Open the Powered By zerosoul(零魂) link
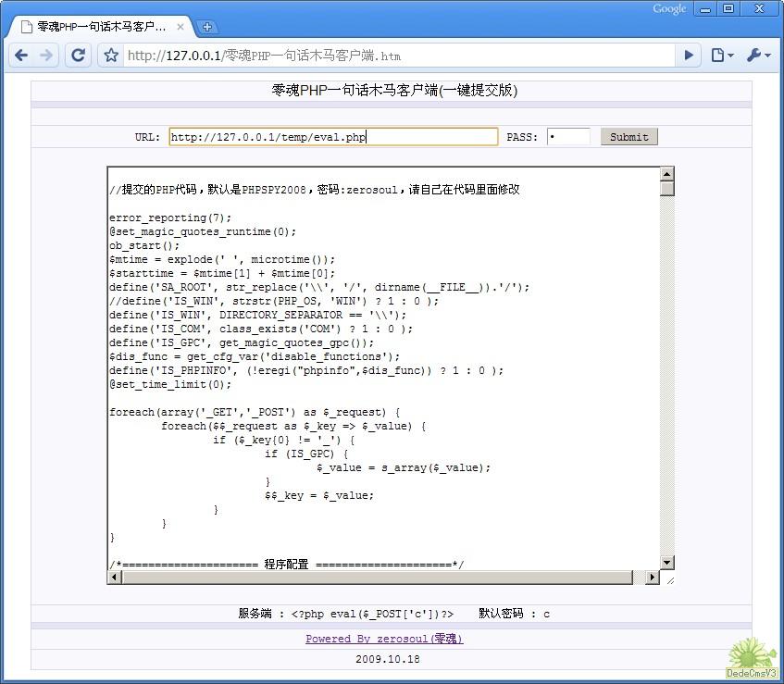The width and height of the screenshot is (784, 684). 384,639
